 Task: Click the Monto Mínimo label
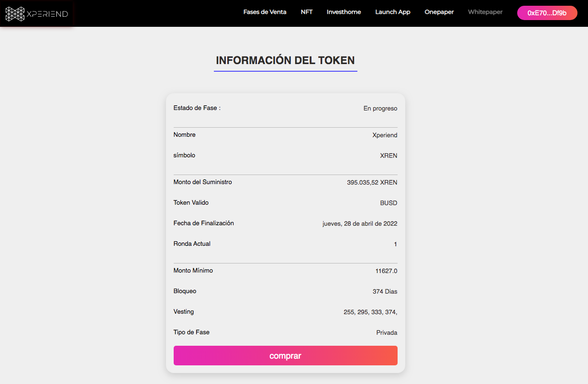193,271
